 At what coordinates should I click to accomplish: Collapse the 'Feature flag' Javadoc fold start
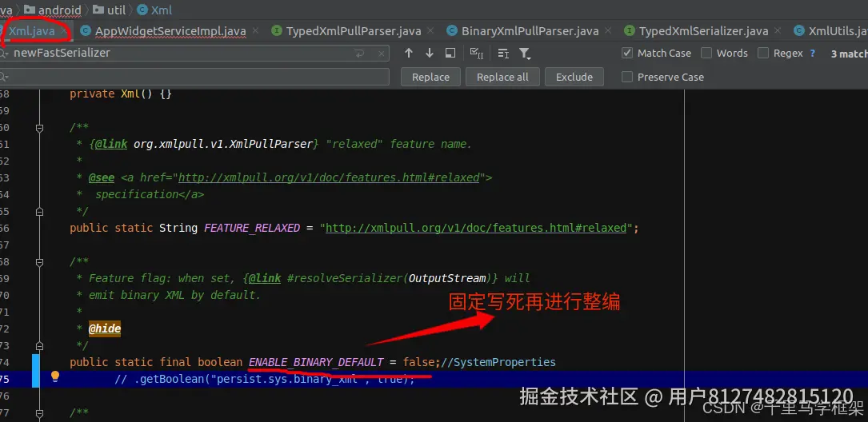[x=39, y=261]
